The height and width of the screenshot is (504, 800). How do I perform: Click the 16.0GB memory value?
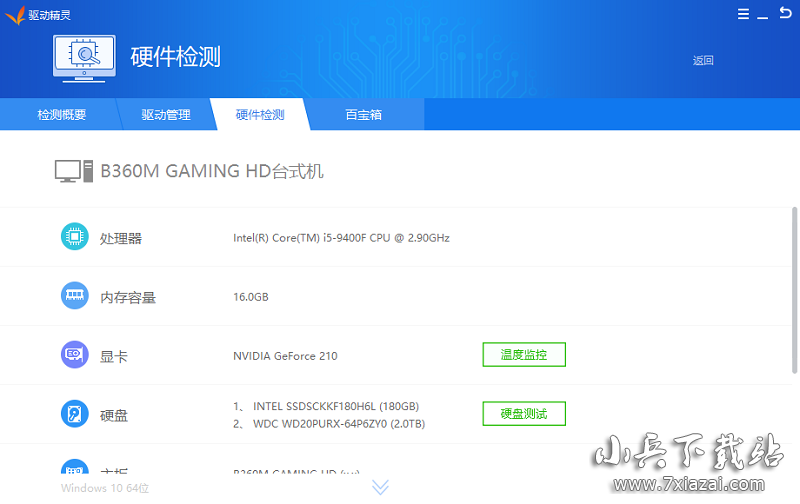[251, 297]
